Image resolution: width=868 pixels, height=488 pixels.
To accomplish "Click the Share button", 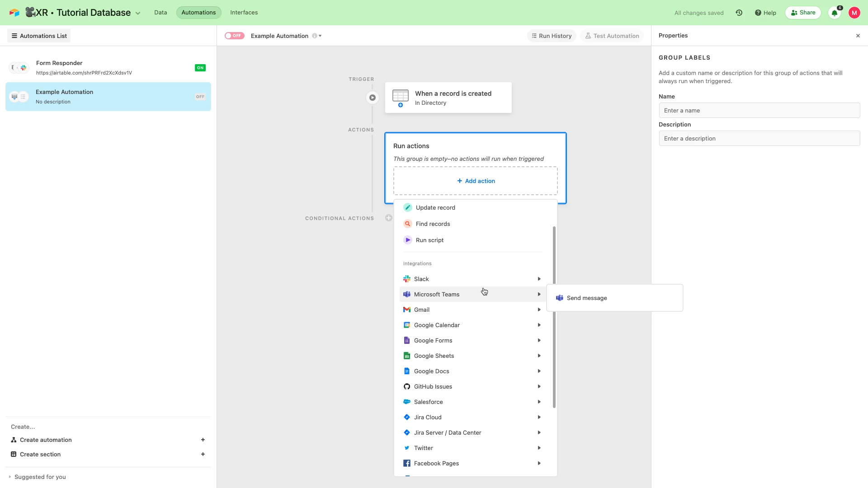I will tap(803, 13).
